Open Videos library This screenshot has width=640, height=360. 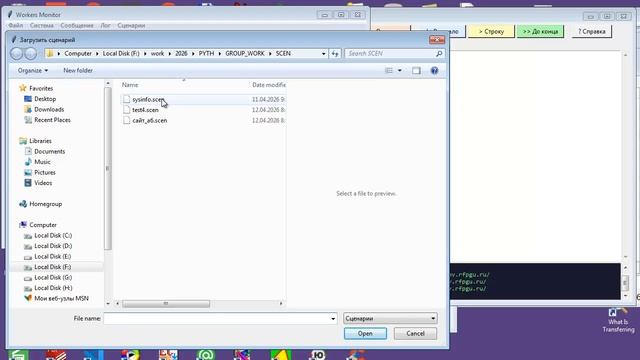pos(43,183)
